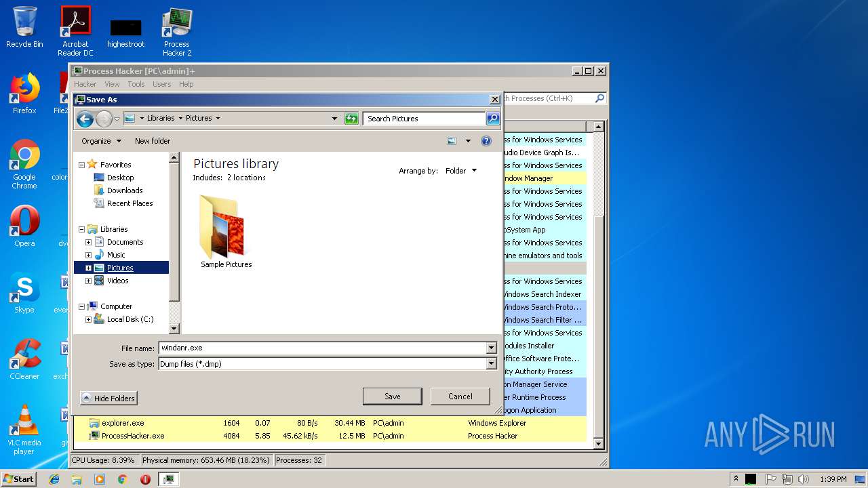The height and width of the screenshot is (488, 868).
Task: Open the File name history dropdown arrow
Action: coord(492,348)
